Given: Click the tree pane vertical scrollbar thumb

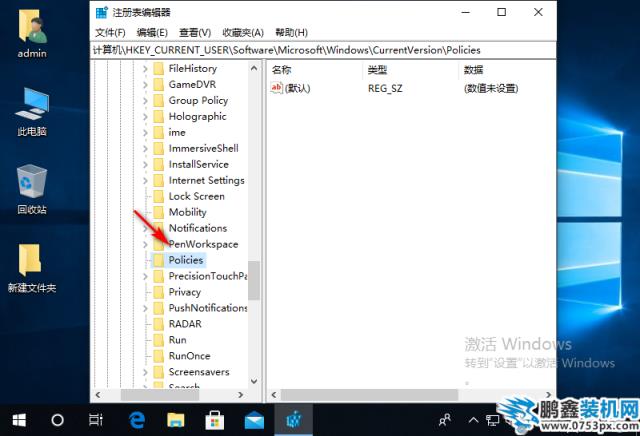Looking at the screenshot, I should (254, 280).
